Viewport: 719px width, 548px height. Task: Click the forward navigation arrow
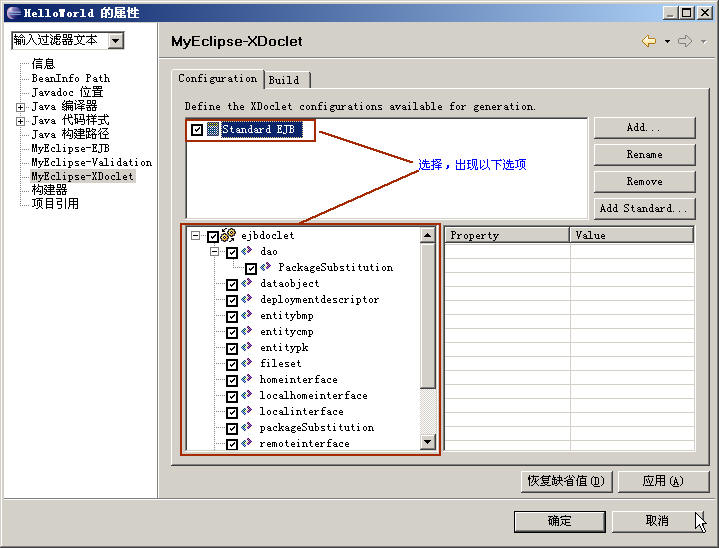685,41
